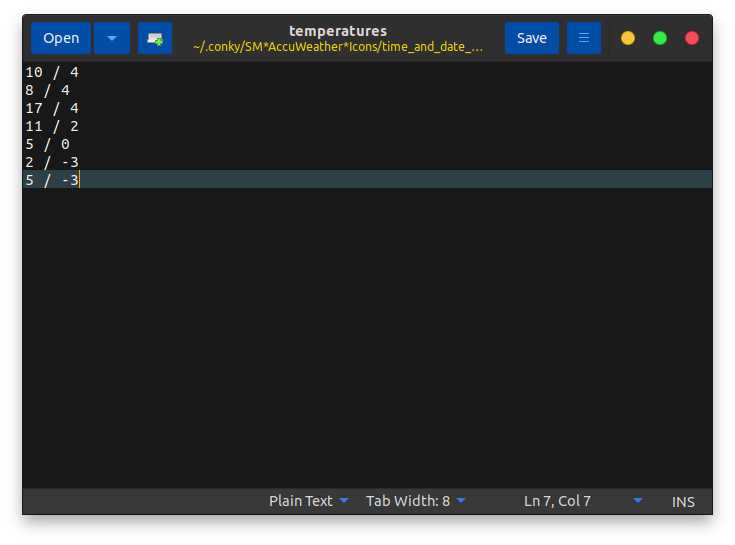Click the line "17 / 4"
The image size is (735, 545).
tap(52, 108)
